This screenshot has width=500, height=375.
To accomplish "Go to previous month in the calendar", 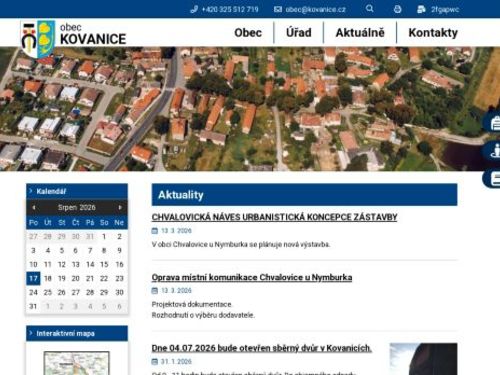I will click(34, 207).
